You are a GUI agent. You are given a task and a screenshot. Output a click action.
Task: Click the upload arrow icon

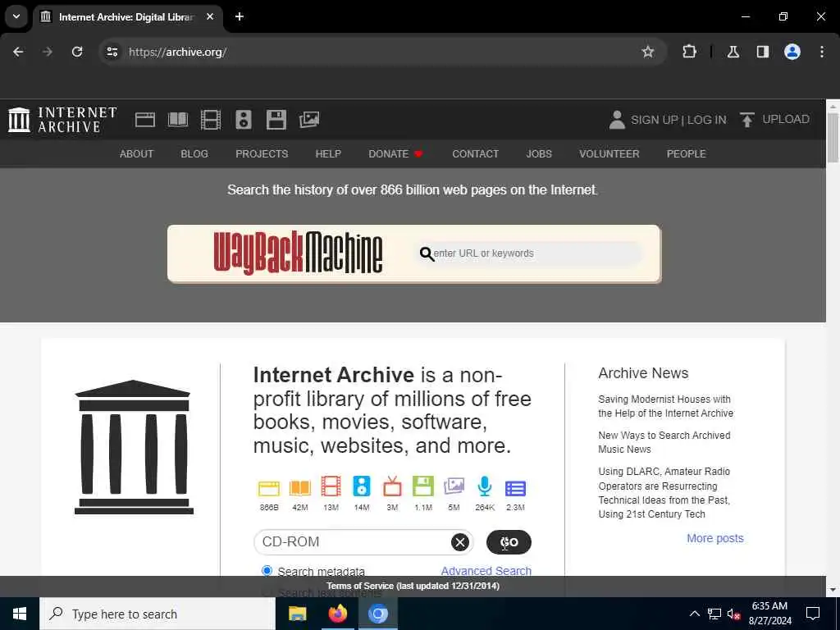click(x=746, y=120)
